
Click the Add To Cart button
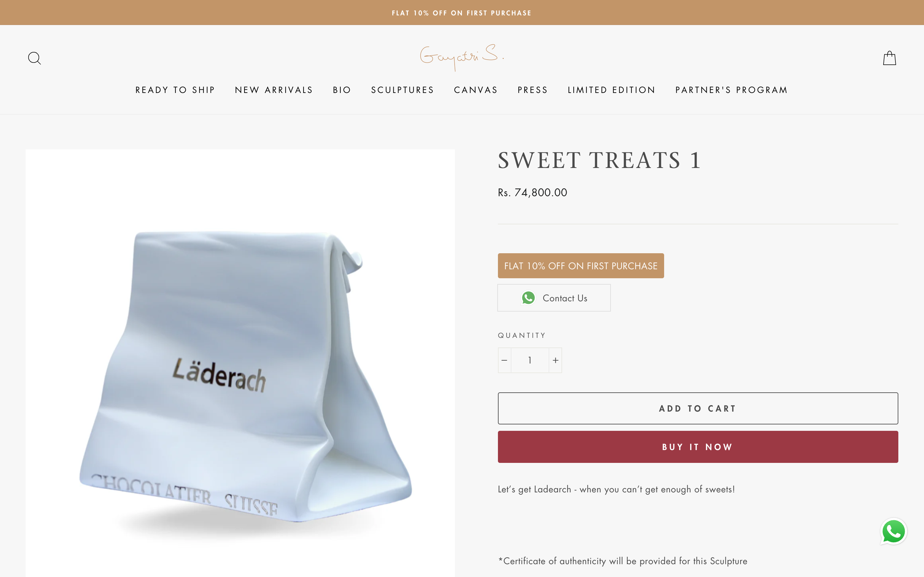pos(697,408)
